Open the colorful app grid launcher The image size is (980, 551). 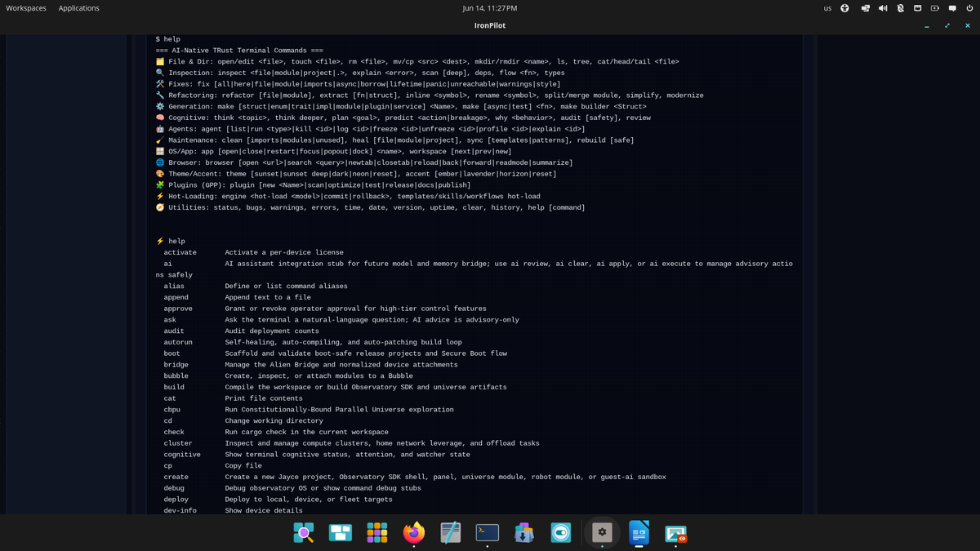pos(376,533)
